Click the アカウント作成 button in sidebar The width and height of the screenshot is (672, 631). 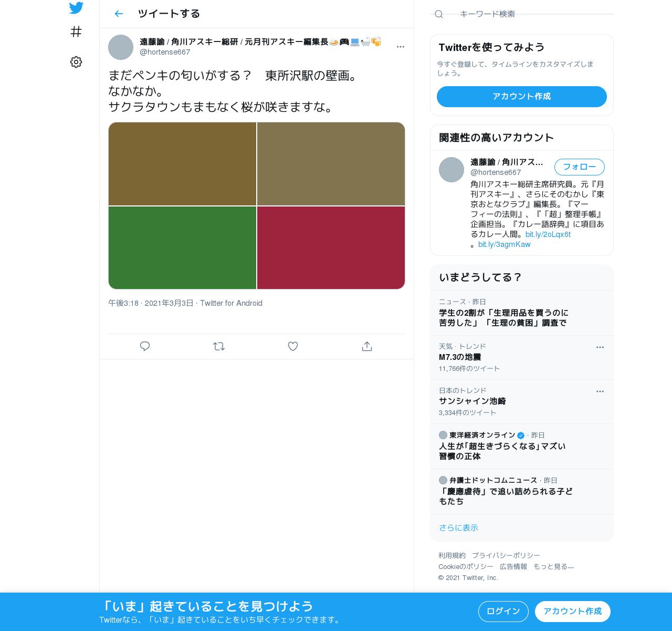(522, 97)
